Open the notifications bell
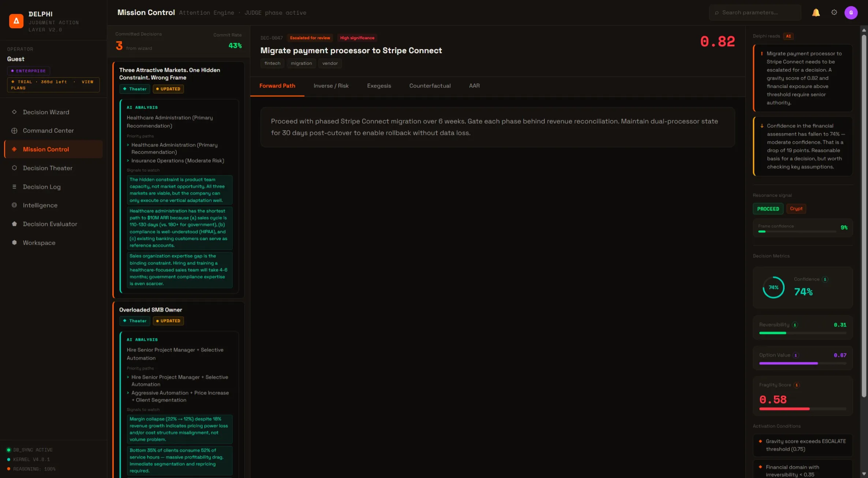Viewport: 868px width, 478px height. (816, 12)
